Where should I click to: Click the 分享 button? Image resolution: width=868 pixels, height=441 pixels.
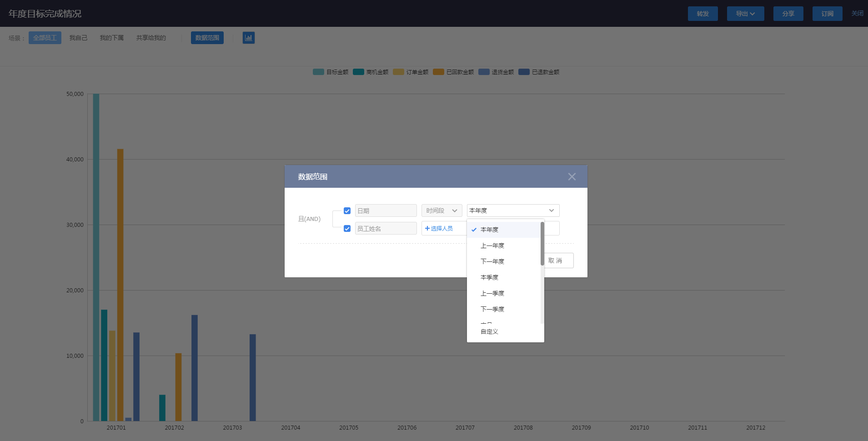pyautogui.click(x=788, y=14)
